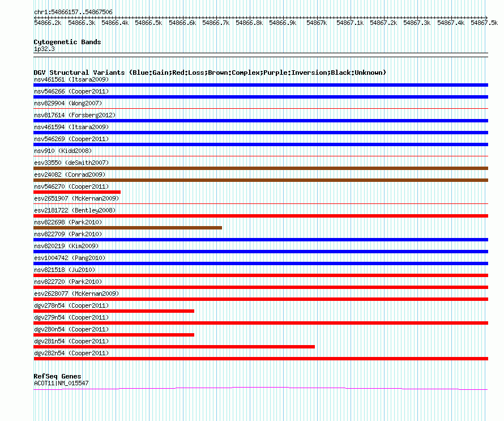
Task: Click the esv33550 (deSmith2007) label
Action: 71,163
